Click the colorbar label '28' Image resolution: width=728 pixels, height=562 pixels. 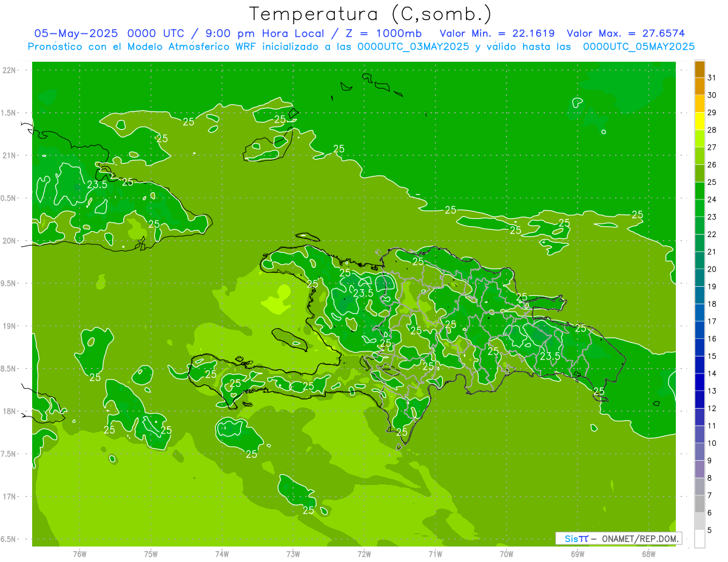coord(712,130)
